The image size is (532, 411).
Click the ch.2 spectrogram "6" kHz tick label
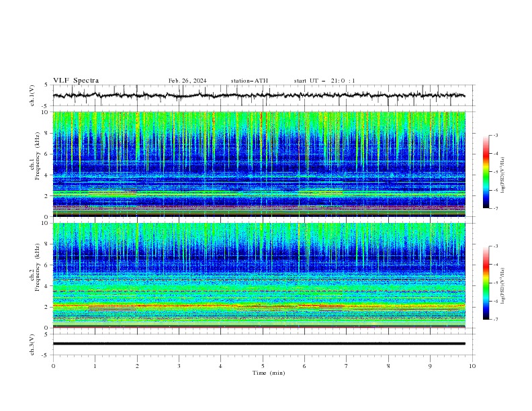(46, 265)
